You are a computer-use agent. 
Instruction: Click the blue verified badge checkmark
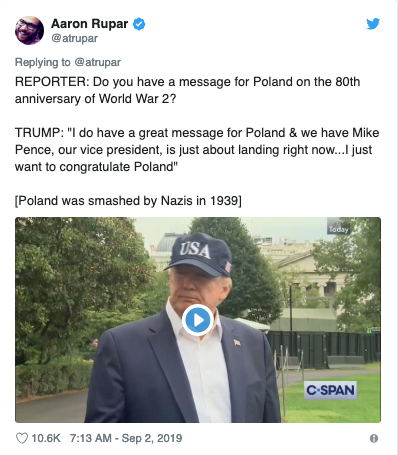click(139, 24)
